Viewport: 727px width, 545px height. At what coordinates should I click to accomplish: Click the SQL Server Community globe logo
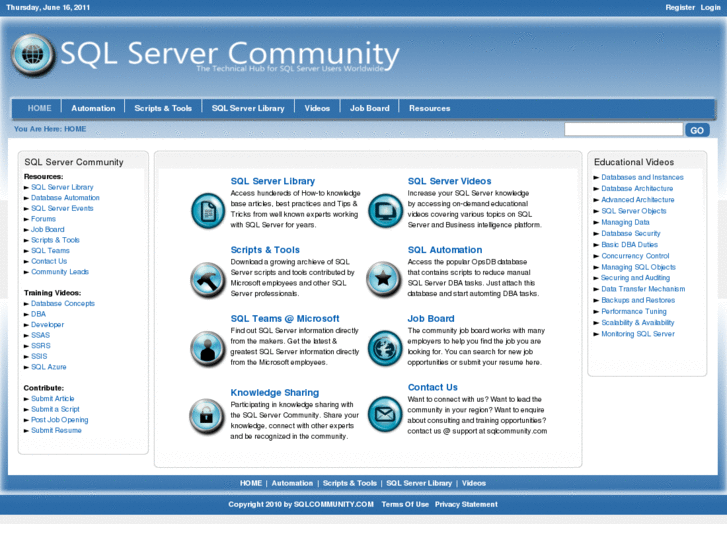pyautogui.click(x=33, y=56)
